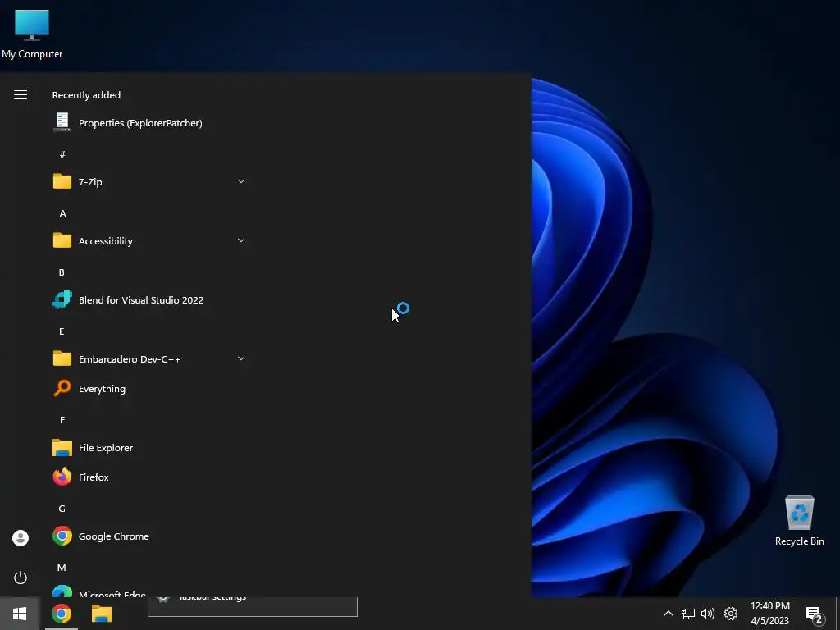840x630 pixels.
Task: Show hidden tray icons chevron
Action: point(668,614)
